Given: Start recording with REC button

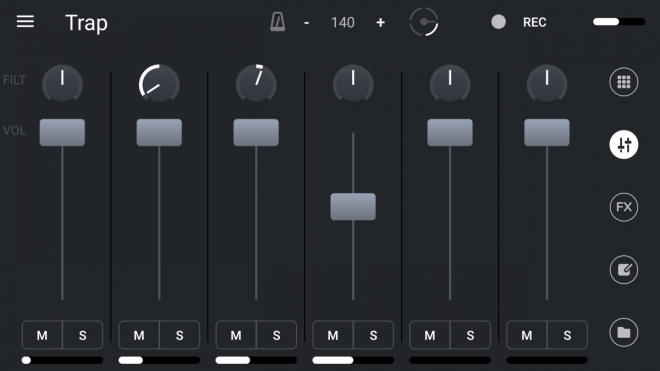Looking at the screenshot, I should 535,22.
